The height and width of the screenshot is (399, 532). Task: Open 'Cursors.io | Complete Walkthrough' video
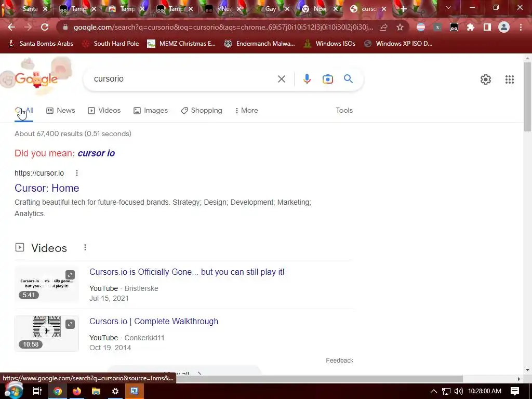pos(154,321)
